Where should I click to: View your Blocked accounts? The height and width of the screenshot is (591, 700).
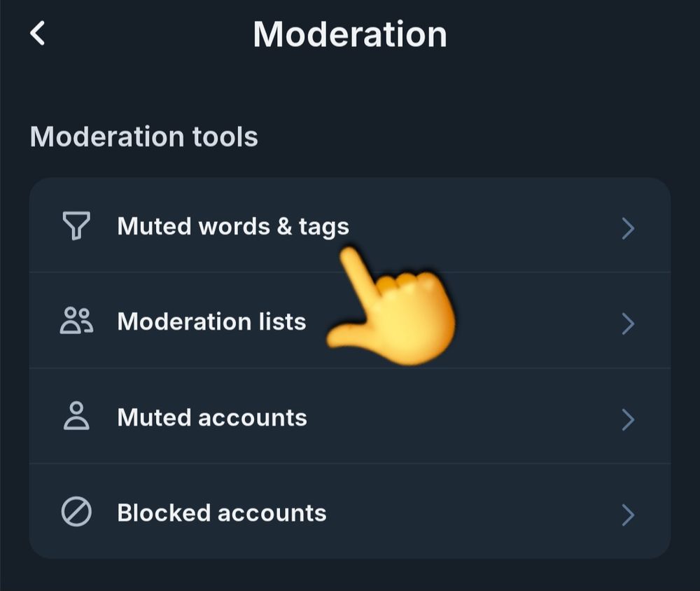pos(221,513)
